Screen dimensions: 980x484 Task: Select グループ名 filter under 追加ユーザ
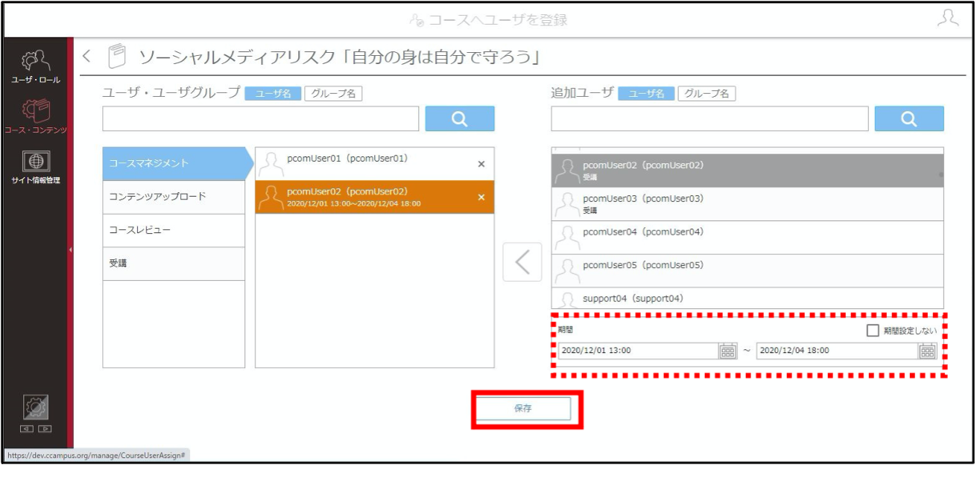[x=706, y=94]
